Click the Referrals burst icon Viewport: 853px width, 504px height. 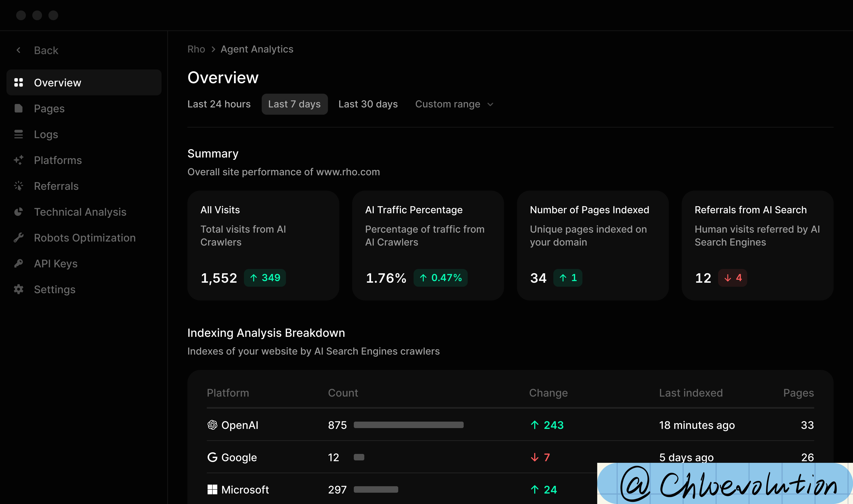[18, 186]
